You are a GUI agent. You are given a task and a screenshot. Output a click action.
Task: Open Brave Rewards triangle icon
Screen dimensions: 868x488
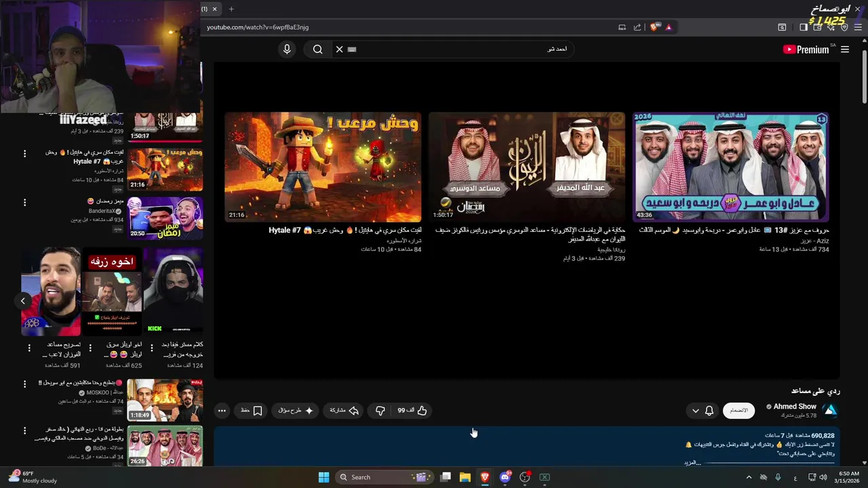(669, 27)
